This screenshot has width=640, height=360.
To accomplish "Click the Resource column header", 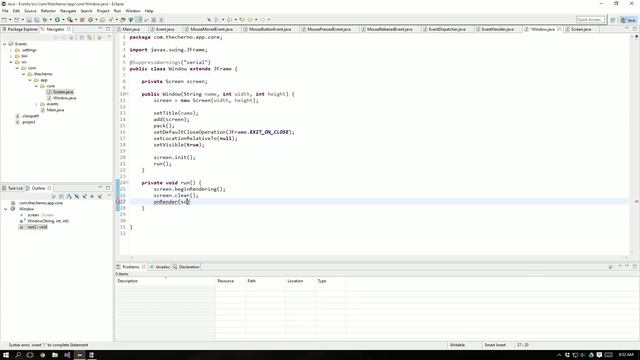I will (x=231, y=281).
